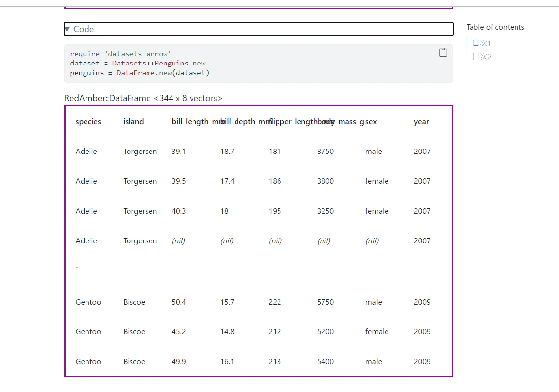Select the body mass value 5750
This screenshot has height=392, width=559.
[x=325, y=302]
